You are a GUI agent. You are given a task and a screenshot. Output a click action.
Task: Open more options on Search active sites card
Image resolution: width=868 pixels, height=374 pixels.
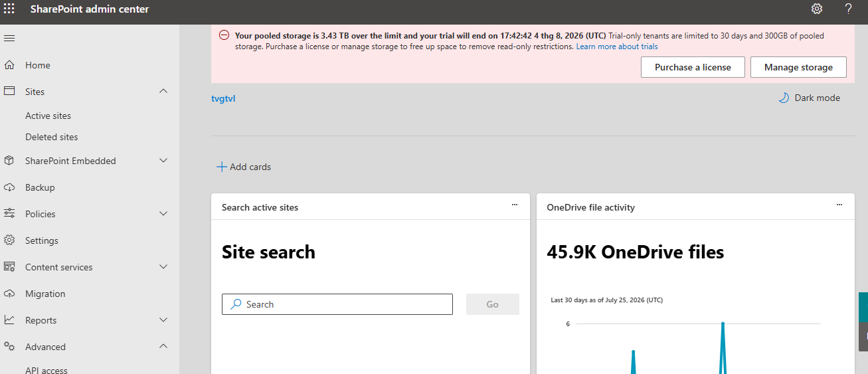pyautogui.click(x=515, y=205)
